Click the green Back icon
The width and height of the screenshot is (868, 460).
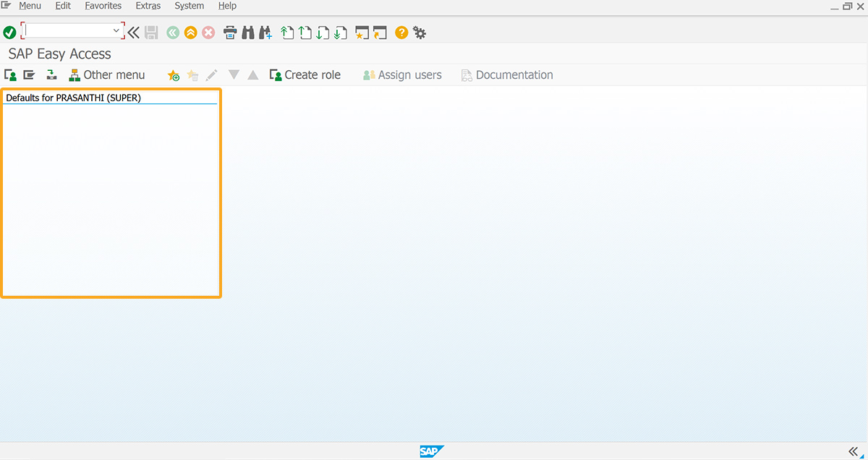(x=172, y=33)
